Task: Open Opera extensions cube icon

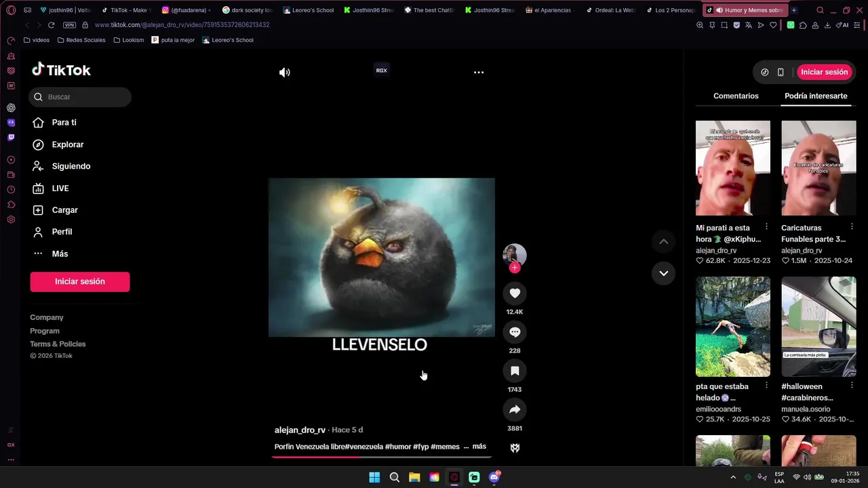Action: pyautogui.click(x=803, y=25)
